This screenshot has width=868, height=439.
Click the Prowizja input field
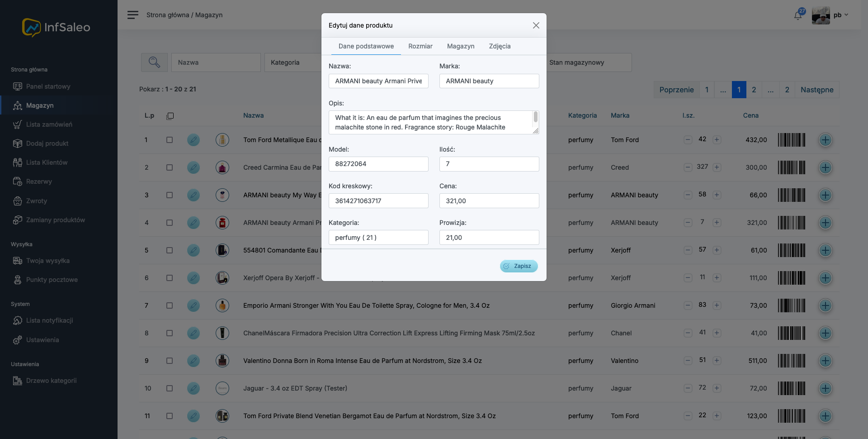[x=489, y=238]
